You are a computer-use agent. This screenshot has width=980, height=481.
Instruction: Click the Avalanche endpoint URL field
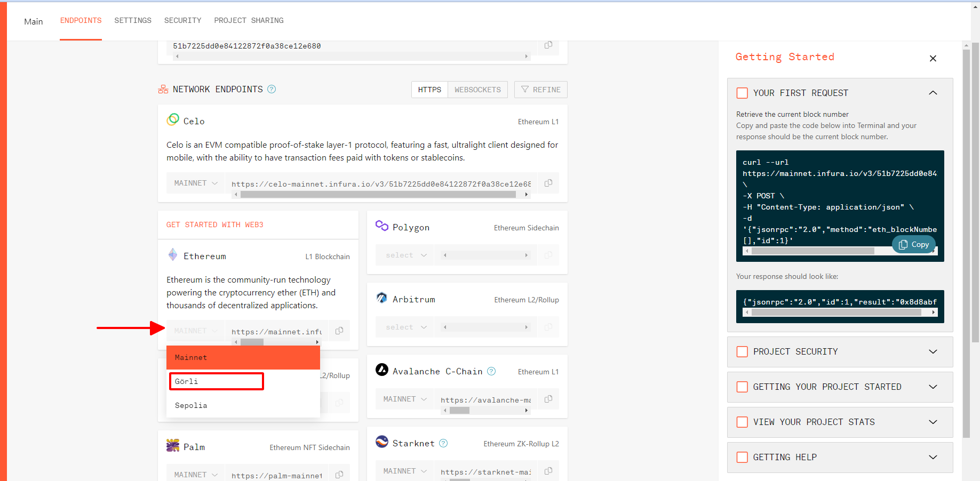click(x=485, y=399)
